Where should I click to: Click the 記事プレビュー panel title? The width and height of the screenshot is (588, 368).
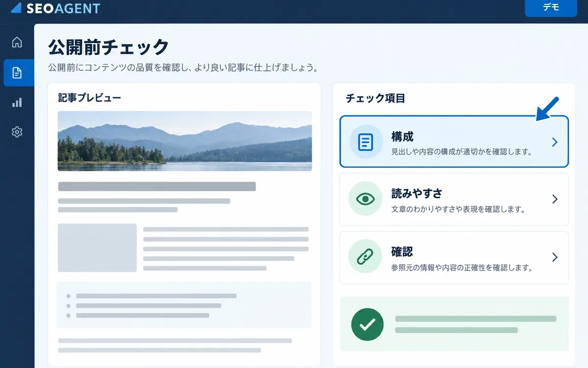(90, 98)
